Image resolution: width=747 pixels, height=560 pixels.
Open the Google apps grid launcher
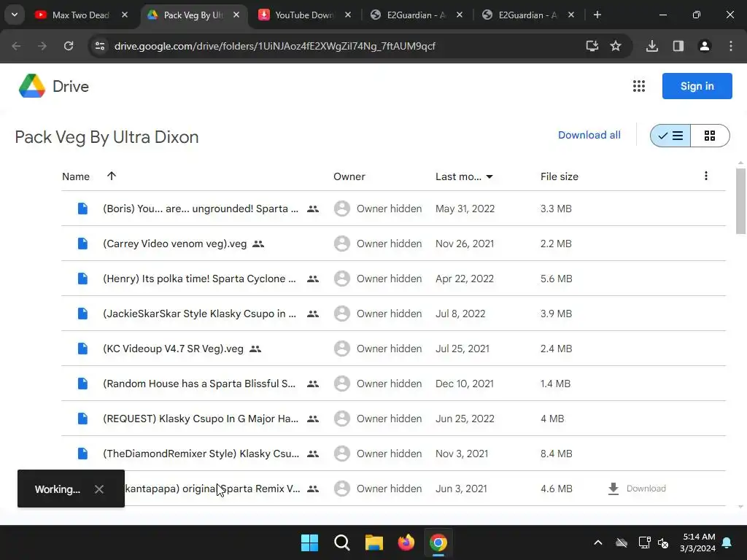[639, 86]
